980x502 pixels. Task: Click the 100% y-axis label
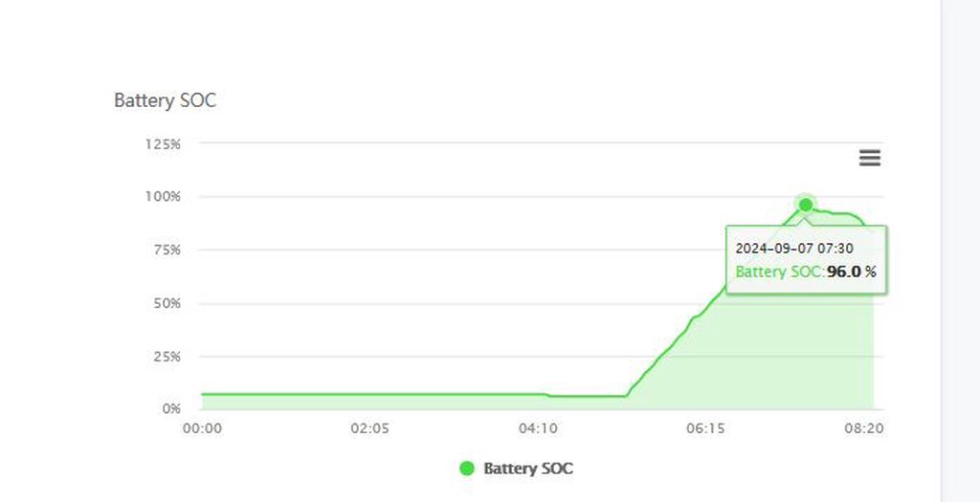[163, 197]
